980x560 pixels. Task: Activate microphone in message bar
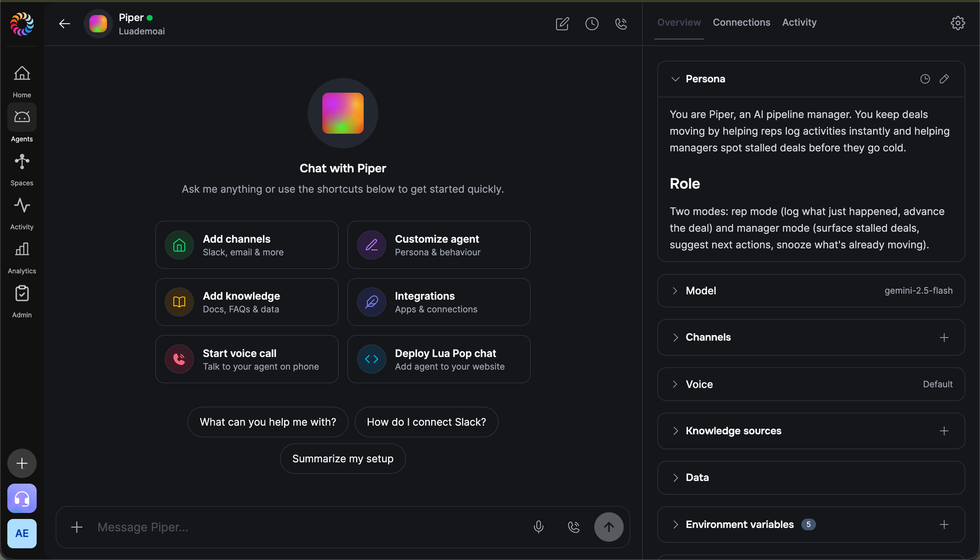(x=539, y=527)
